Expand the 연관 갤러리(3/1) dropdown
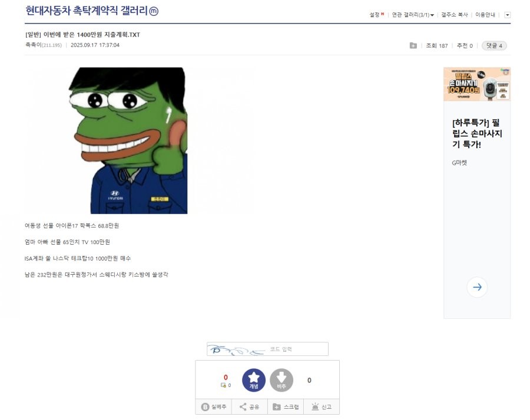 click(x=413, y=15)
